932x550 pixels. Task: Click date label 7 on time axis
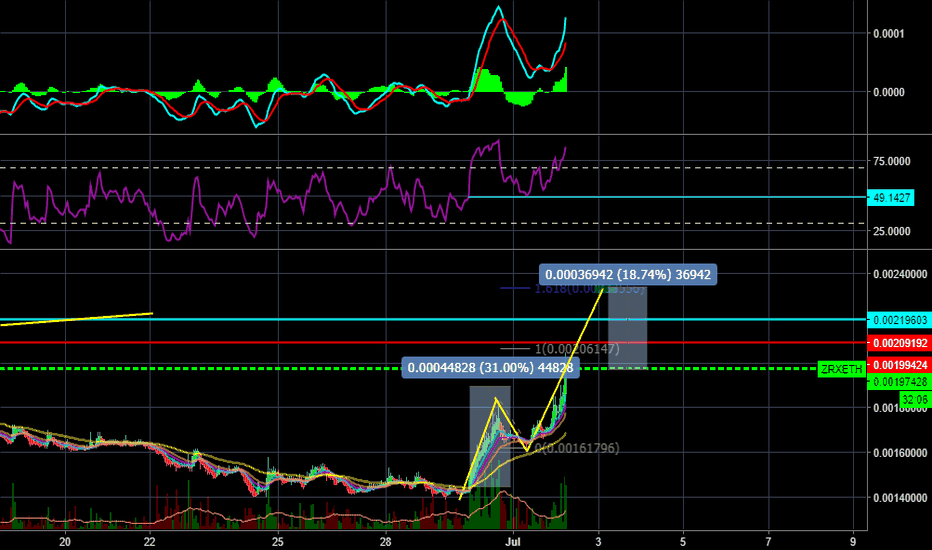[x=769, y=542]
